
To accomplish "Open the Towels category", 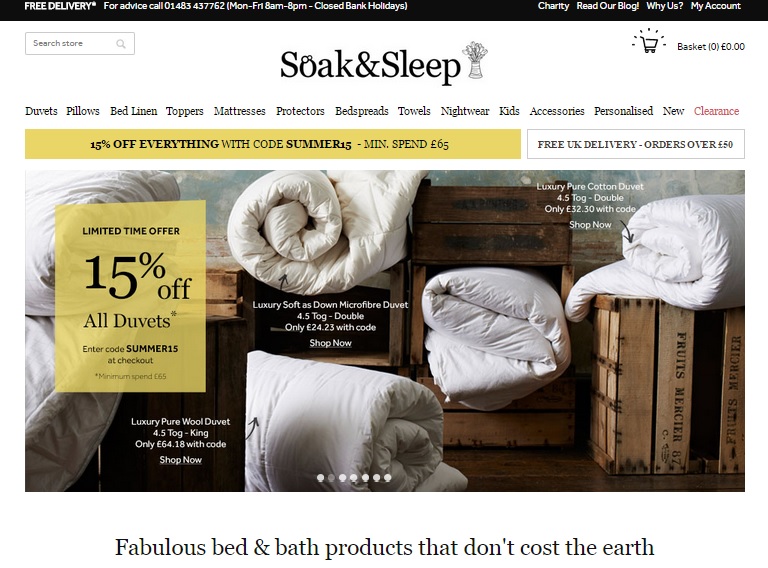I will [414, 111].
